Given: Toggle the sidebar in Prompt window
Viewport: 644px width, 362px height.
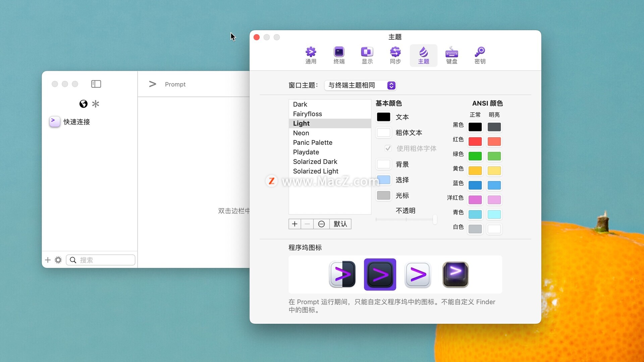Looking at the screenshot, I should [x=96, y=84].
